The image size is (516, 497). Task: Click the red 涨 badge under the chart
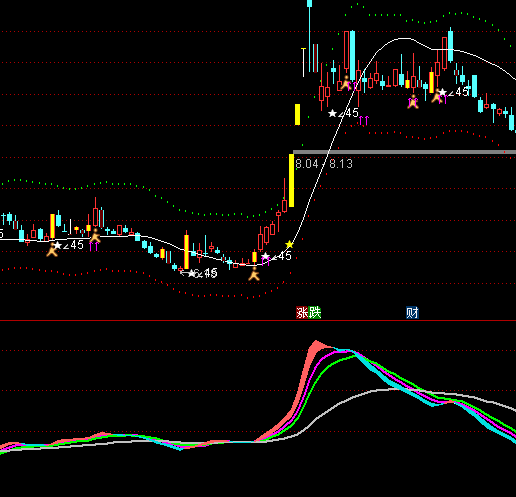click(x=302, y=313)
